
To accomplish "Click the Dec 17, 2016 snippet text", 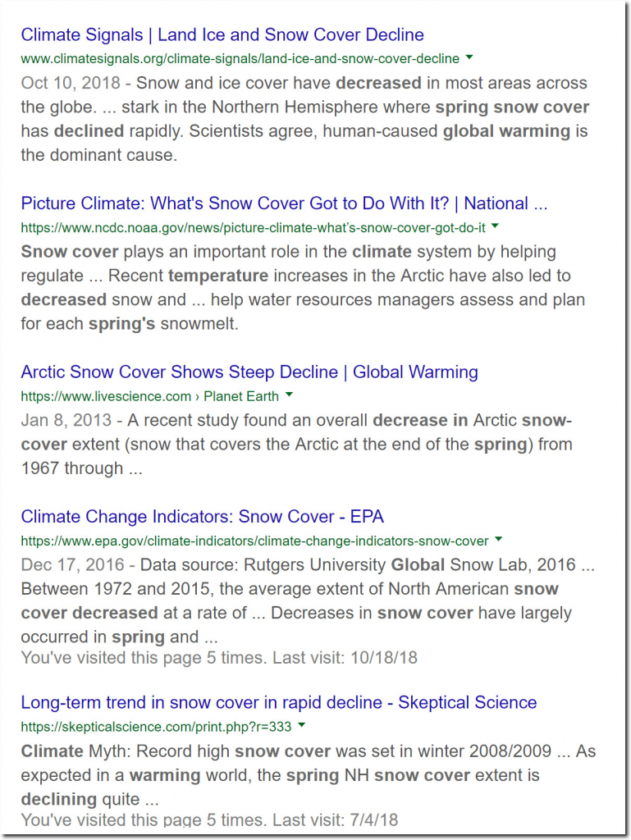I will (x=72, y=564).
